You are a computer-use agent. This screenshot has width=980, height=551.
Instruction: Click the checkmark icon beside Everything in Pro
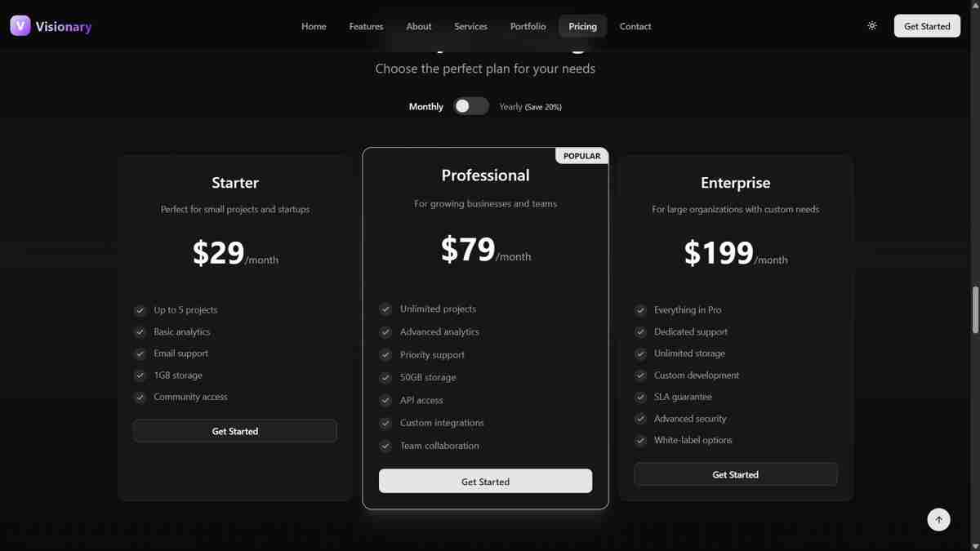point(640,310)
